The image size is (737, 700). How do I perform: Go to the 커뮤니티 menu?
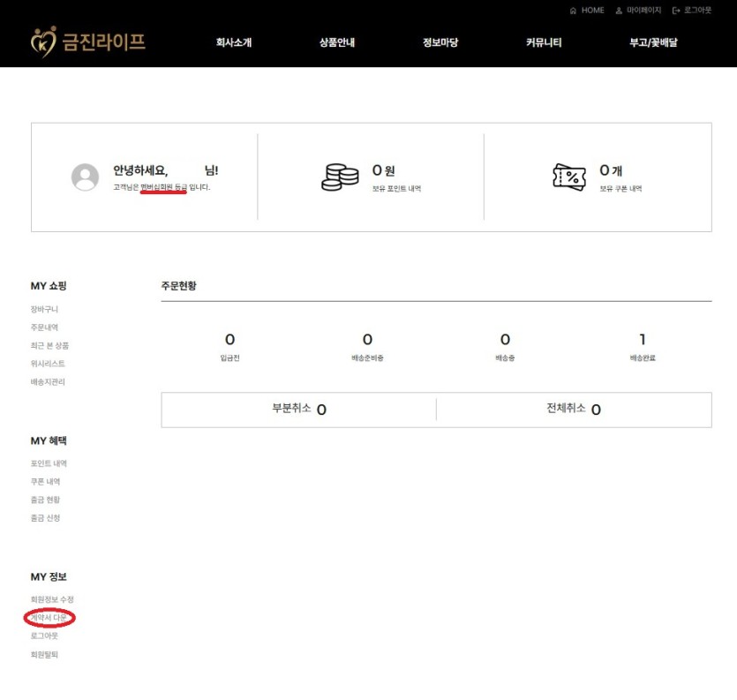click(544, 42)
